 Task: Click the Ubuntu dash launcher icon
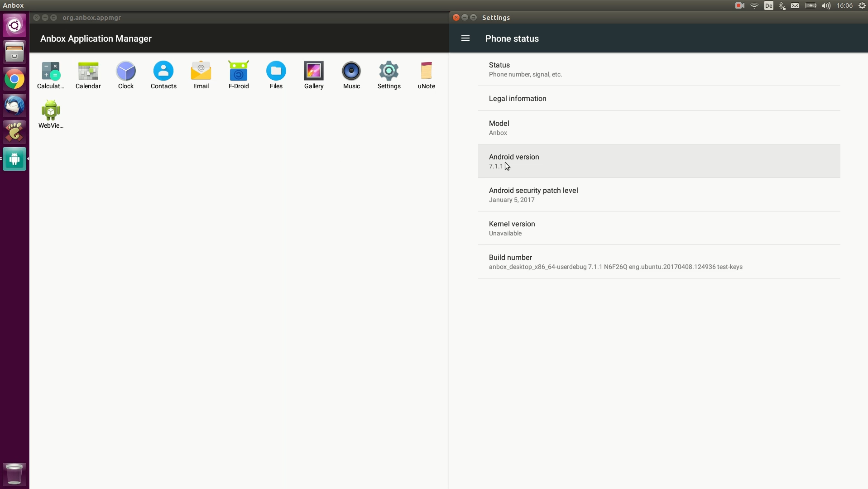[x=14, y=25]
